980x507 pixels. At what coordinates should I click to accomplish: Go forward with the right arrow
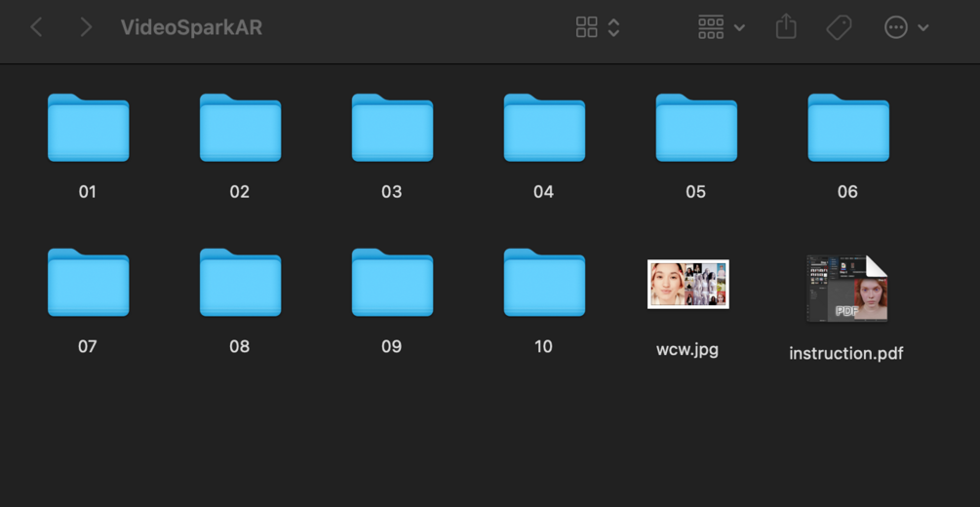86,27
